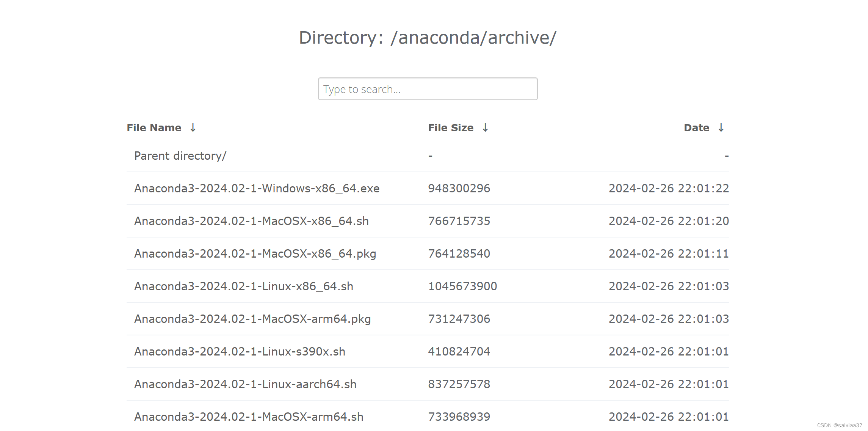Select Anaconda3-2024.02-1-MacOSX-x86_64.pkg
Image resolution: width=868 pixels, height=431 pixels.
[x=255, y=253]
